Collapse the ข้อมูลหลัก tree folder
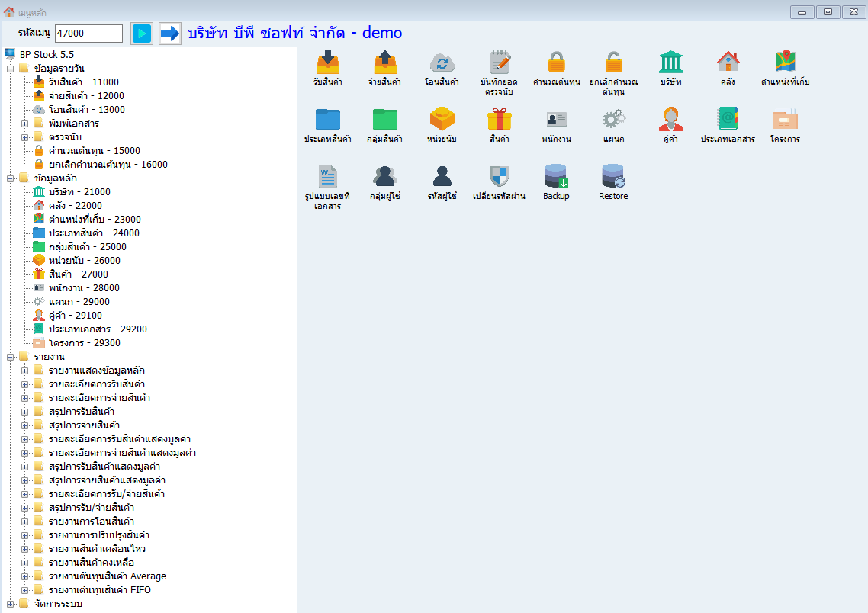 point(11,178)
